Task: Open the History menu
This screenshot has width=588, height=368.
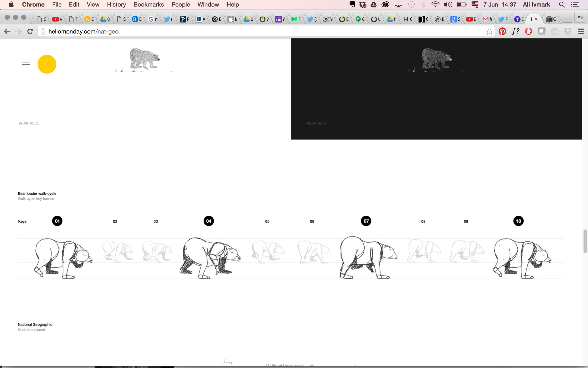Action: [x=116, y=4]
